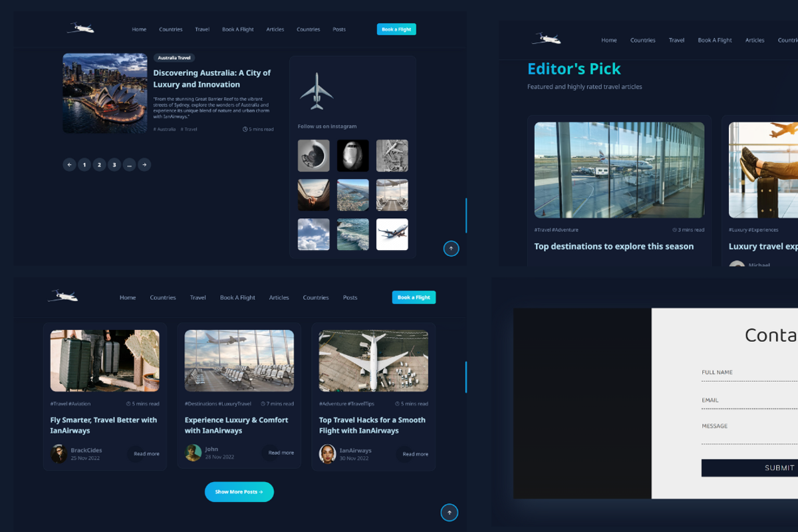798x532 pixels.
Task: Open the ocean waves Instagram photo
Action: pyautogui.click(x=353, y=235)
